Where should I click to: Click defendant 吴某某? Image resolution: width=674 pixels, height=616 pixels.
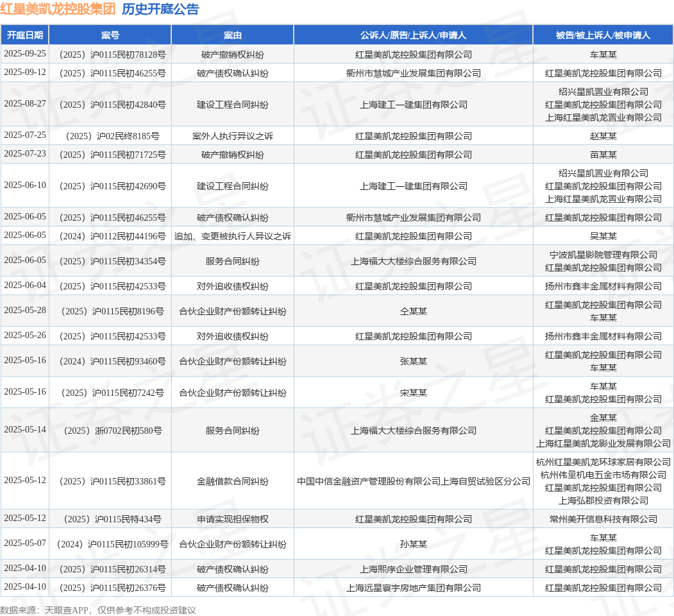603,236
